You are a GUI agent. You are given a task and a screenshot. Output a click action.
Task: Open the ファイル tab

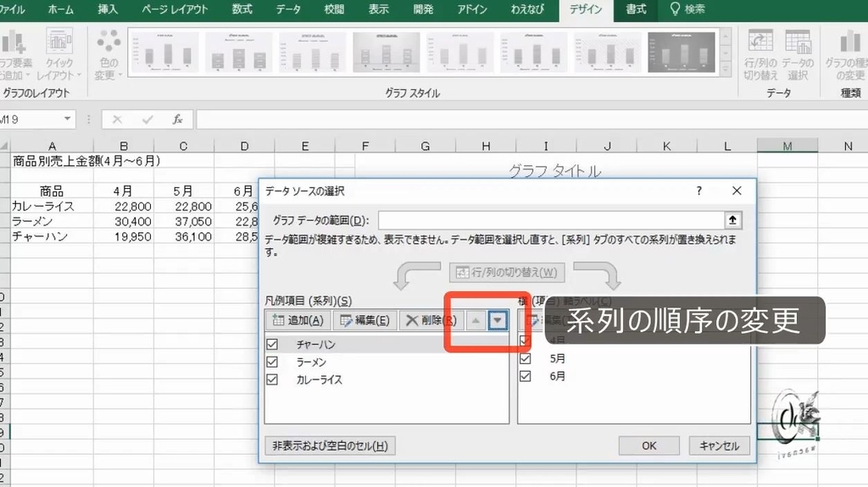point(12,9)
